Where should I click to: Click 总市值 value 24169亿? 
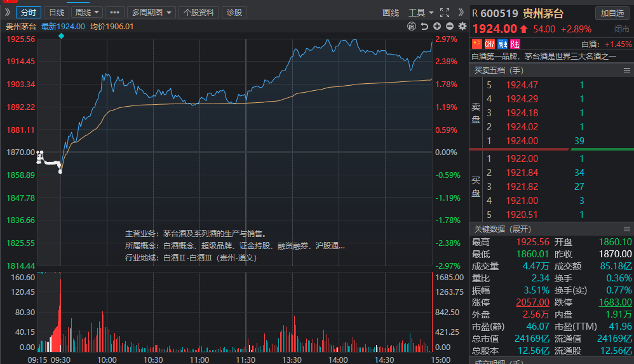(x=532, y=339)
